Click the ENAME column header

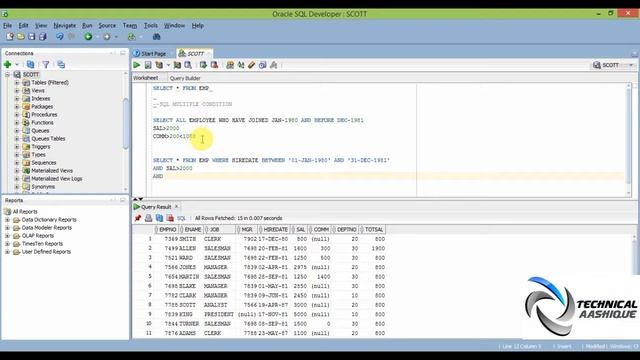[x=192, y=230]
